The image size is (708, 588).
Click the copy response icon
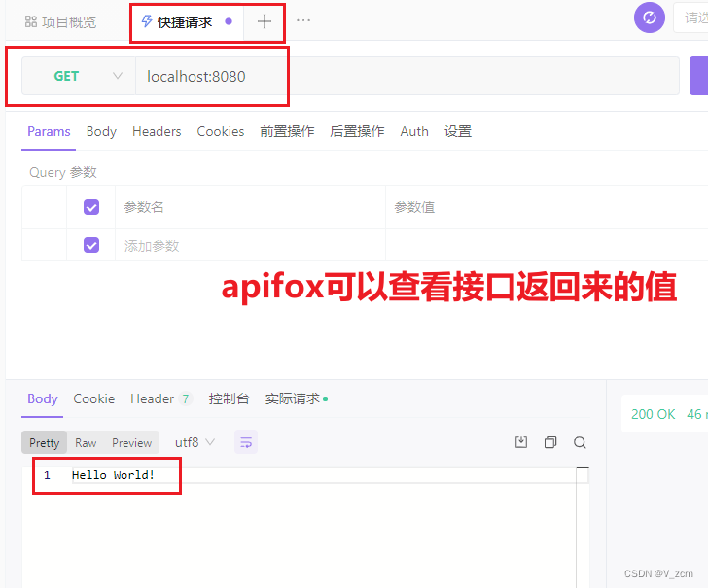[x=550, y=442]
